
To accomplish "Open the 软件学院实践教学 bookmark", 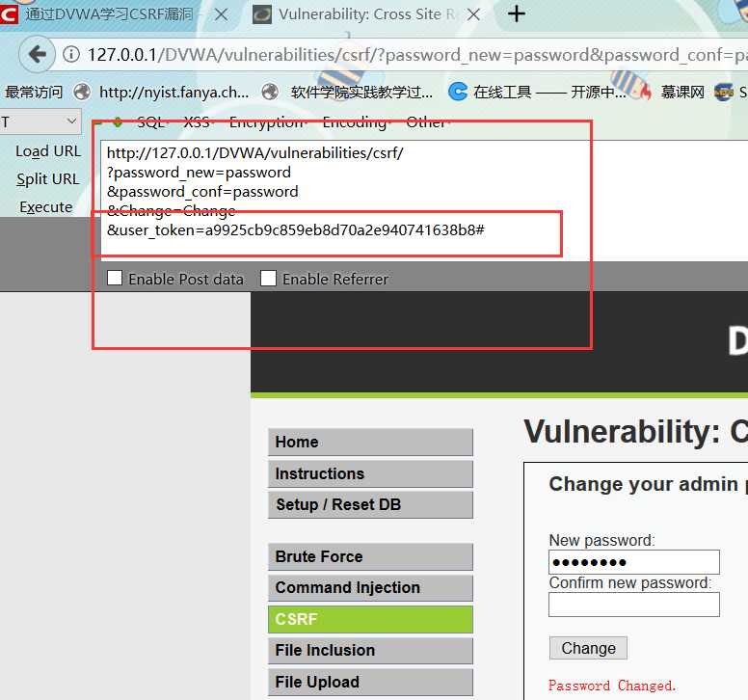I will point(361,92).
